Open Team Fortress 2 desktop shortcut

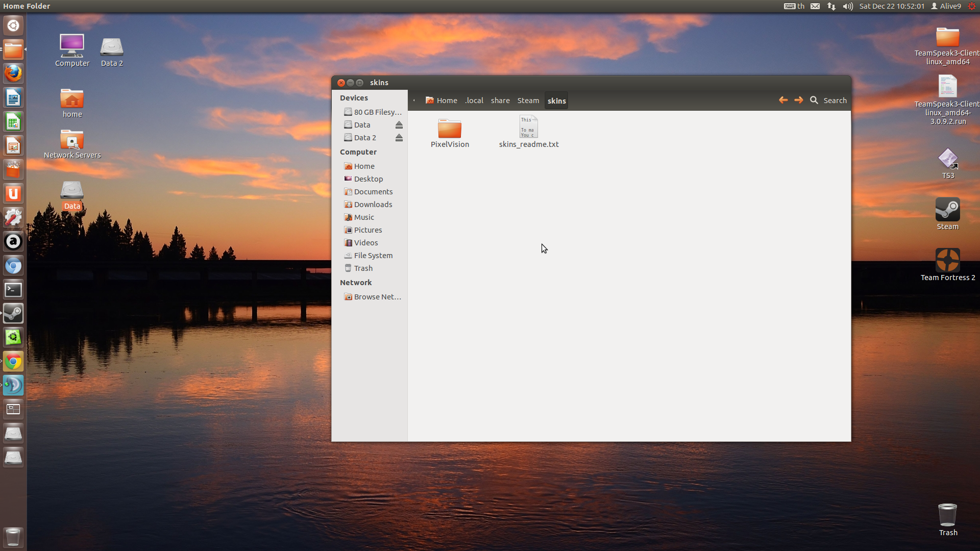tap(947, 261)
